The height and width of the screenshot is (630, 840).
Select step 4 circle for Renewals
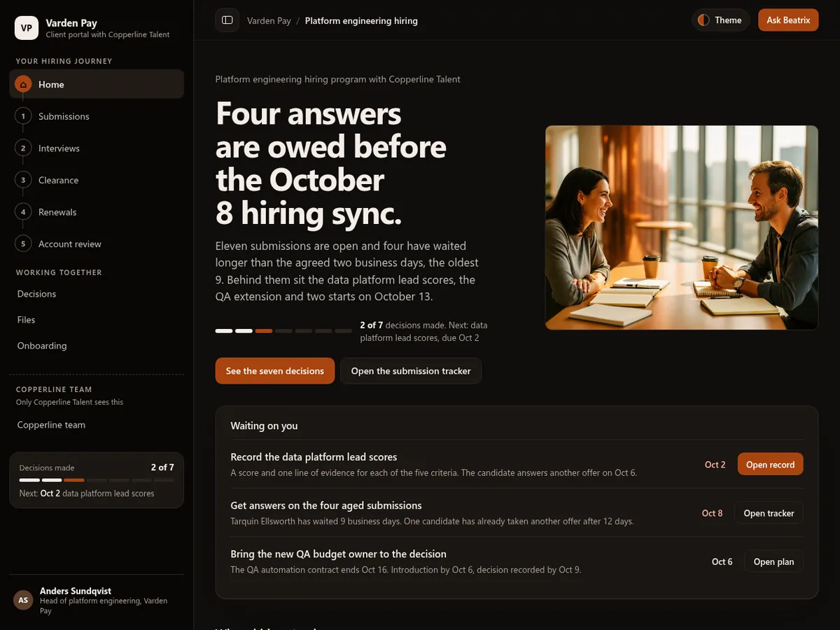pos(23,212)
